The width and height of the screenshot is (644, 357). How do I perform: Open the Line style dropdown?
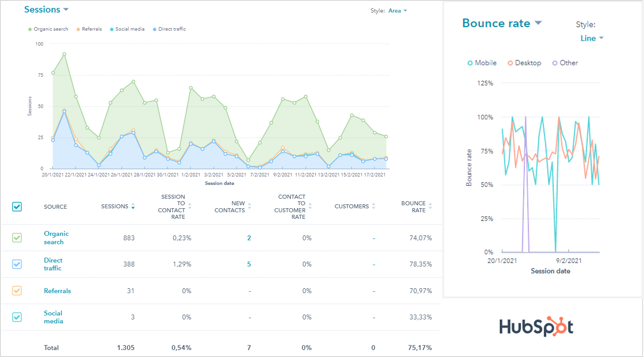(592, 38)
